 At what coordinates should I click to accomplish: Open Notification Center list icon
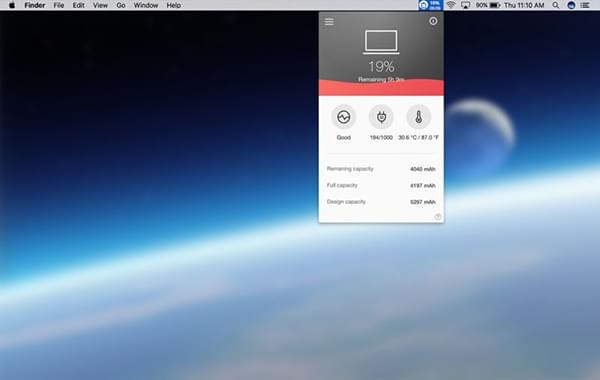(x=585, y=5)
